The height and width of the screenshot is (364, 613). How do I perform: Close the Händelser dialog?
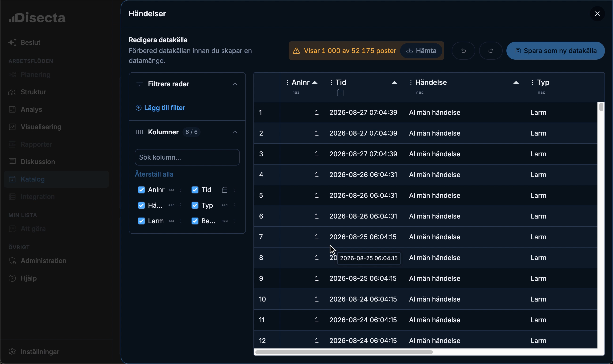click(597, 14)
